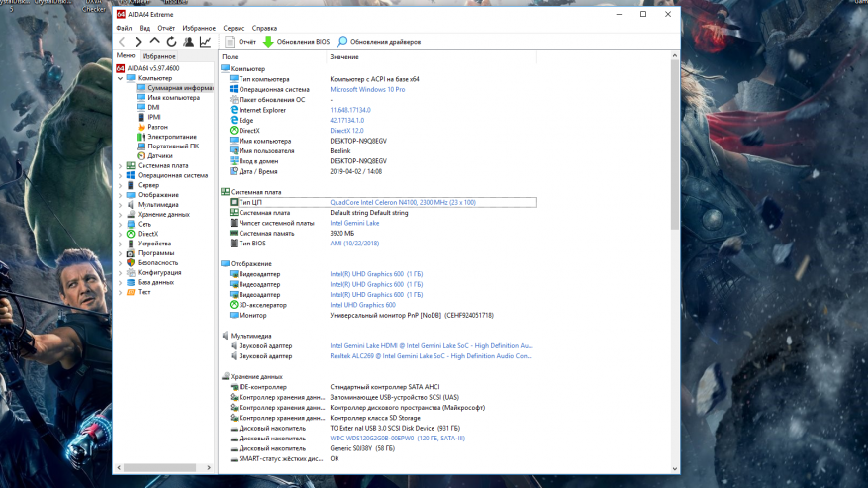Expand the Хранение данных tree node
This screenshot has width=868, height=488.
(120, 215)
